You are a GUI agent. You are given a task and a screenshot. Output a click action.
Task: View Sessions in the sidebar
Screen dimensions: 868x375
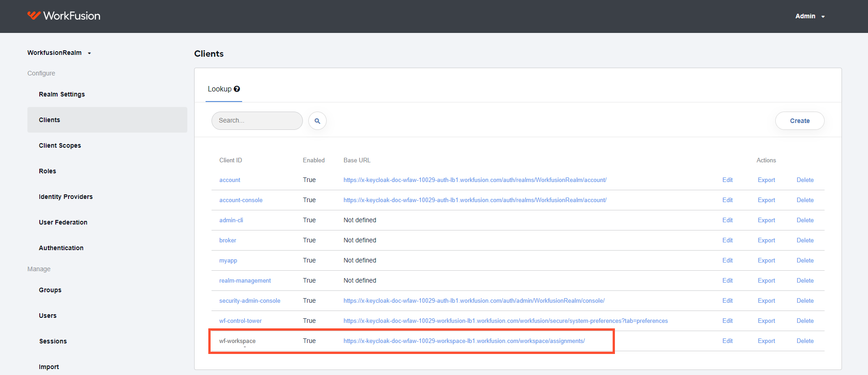pyautogui.click(x=53, y=341)
